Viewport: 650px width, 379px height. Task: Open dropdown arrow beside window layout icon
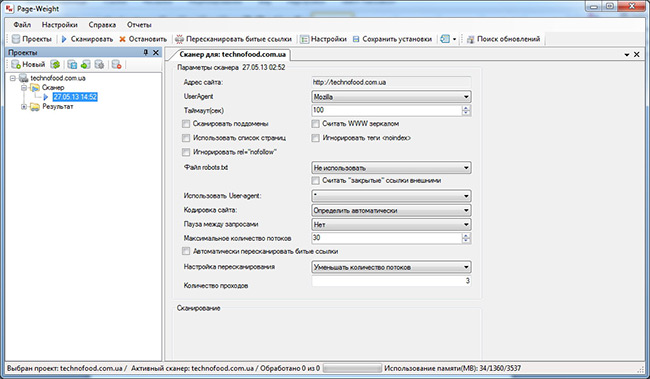click(454, 39)
